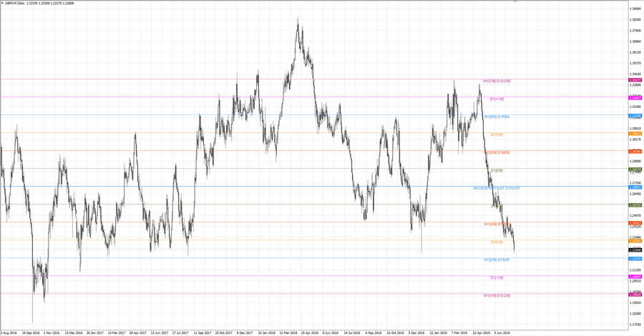Click the 5 Dec 2018 date label
Image resolution: width=644 pixels, height=336 pixels.
[x=416, y=333]
